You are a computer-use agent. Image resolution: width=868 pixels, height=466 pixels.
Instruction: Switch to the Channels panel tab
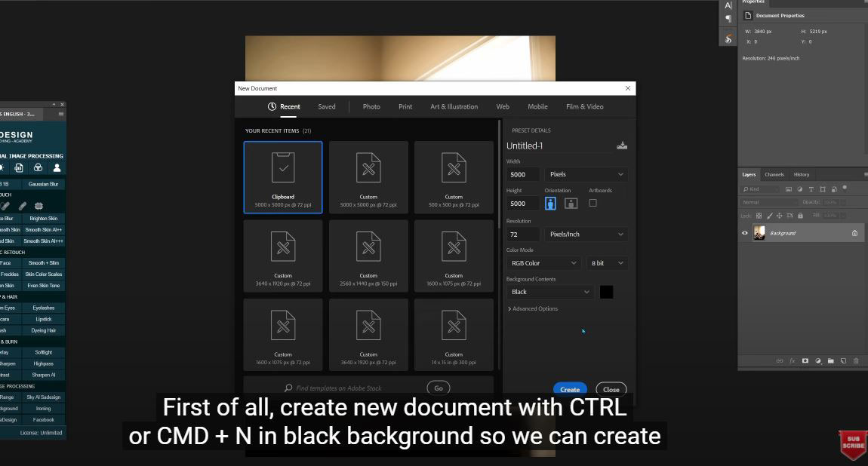[774, 174]
